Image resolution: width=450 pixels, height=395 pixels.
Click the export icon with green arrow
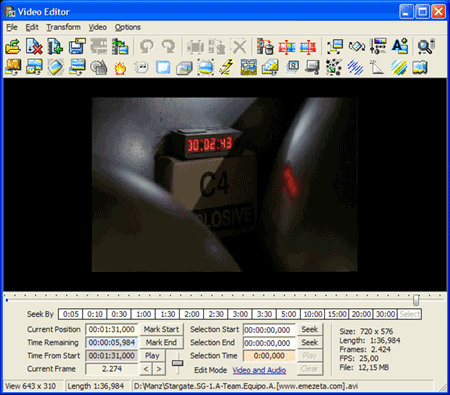click(120, 46)
